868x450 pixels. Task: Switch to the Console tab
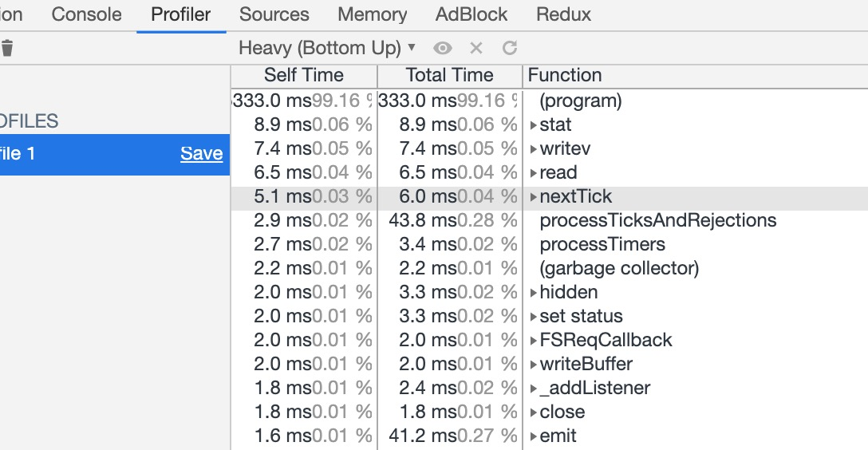(86, 14)
